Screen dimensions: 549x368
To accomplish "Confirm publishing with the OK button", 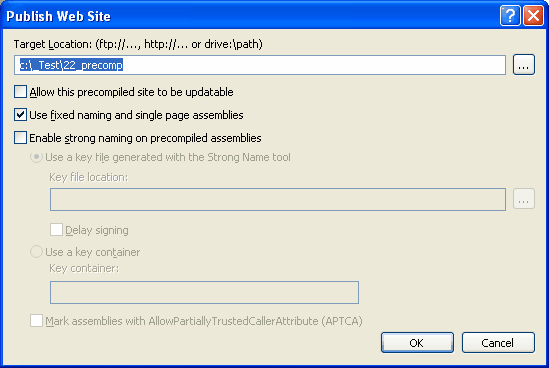I will pos(417,343).
